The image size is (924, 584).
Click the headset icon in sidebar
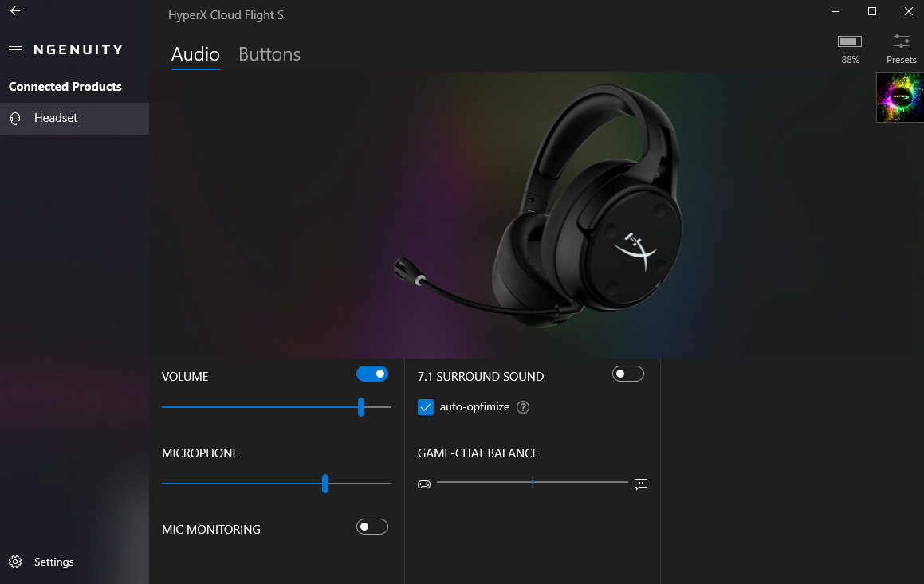(15, 118)
